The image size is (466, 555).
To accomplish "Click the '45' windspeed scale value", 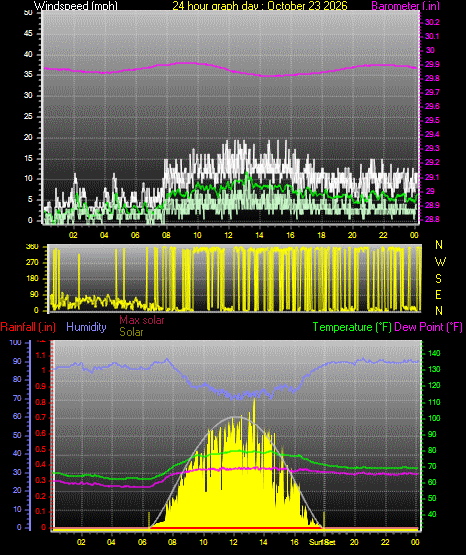I will (x=28, y=33).
